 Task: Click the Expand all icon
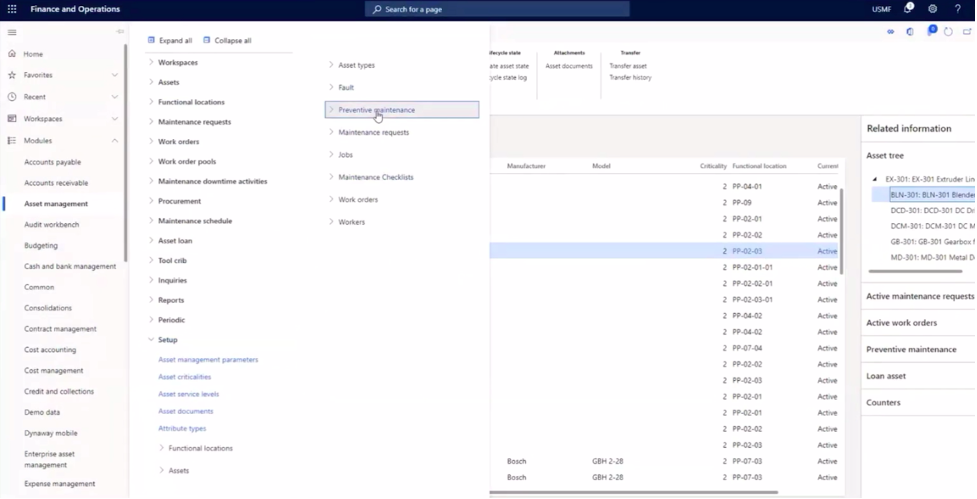pyautogui.click(x=151, y=40)
